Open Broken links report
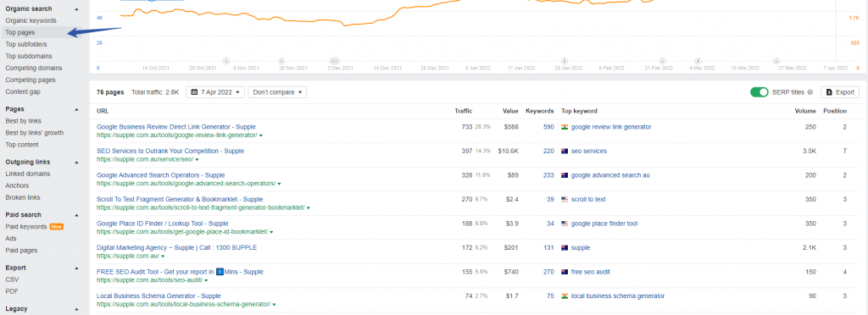 click(x=23, y=197)
